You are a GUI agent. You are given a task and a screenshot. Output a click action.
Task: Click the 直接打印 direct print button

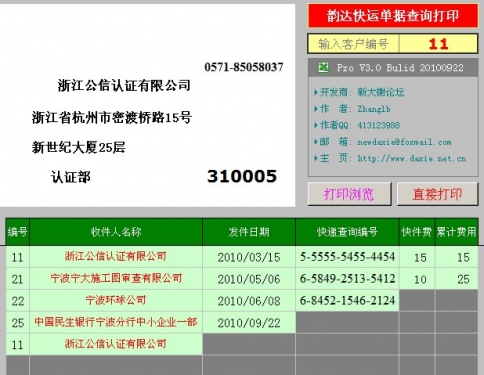point(437,194)
